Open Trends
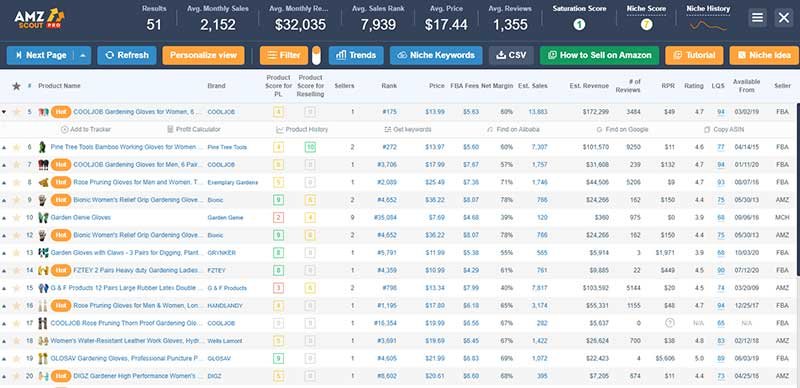 (356, 55)
